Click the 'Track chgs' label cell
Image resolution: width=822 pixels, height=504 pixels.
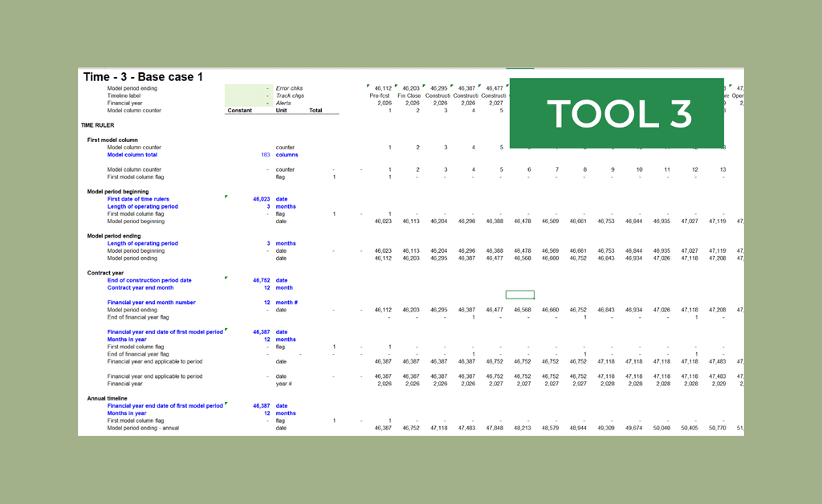point(290,96)
